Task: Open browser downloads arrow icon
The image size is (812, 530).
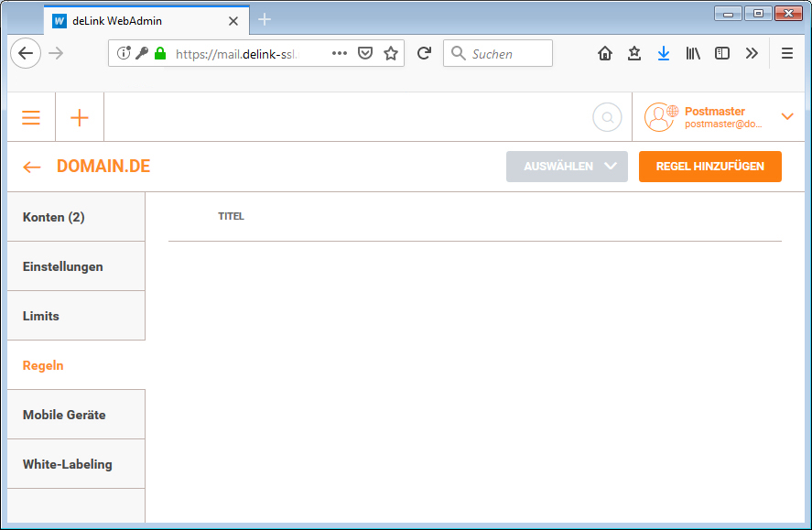Action: pos(664,53)
